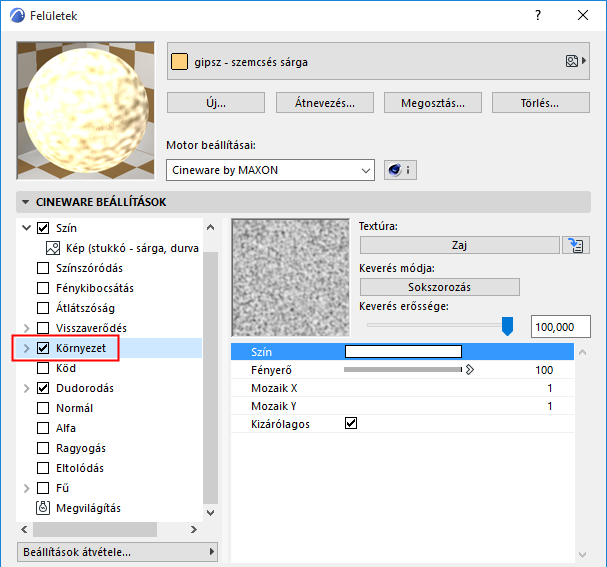Click the channel list scroll right arrow
Image resolution: width=607 pixels, height=567 pixels.
pyautogui.click(x=194, y=529)
